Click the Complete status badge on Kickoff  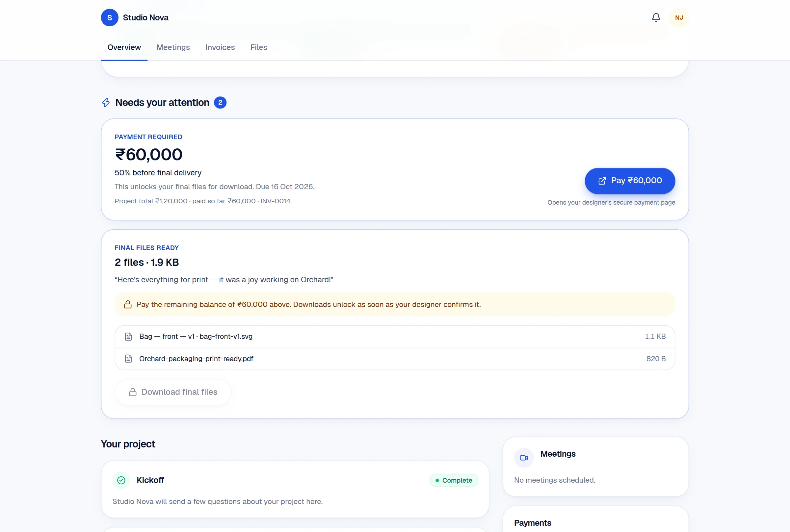pos(454,480)
